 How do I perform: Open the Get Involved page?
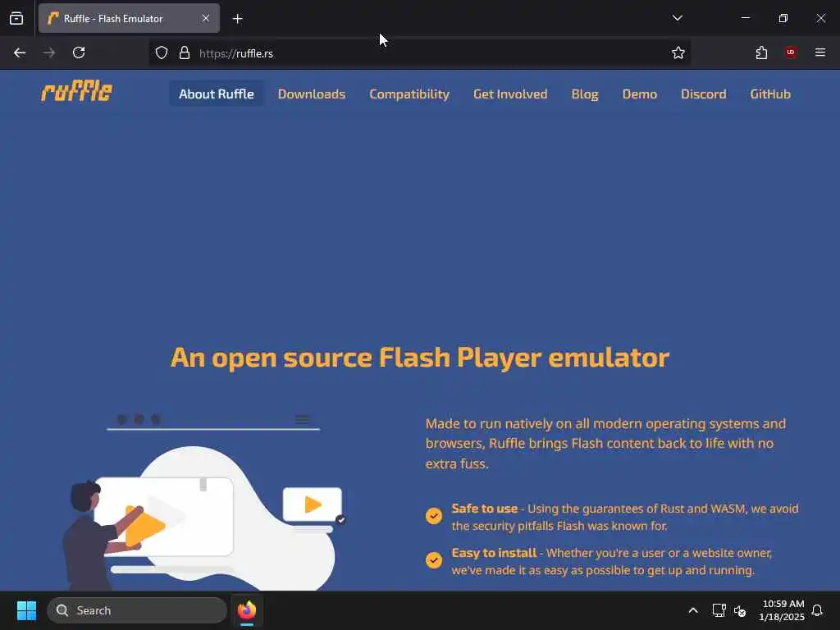click(x=510, y=94)
